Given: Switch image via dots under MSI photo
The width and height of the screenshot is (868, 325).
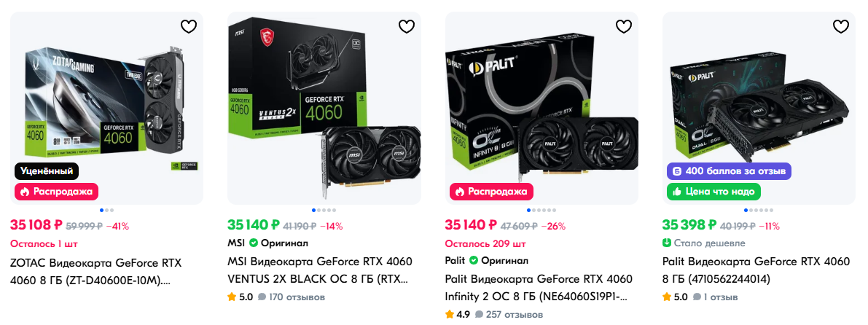Looking at the screenshot, I should [x=324, y=211].
